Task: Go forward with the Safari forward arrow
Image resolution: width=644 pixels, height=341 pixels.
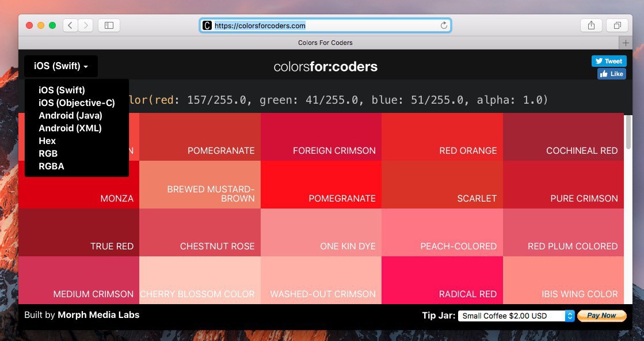Action: (x=85, y=25)
